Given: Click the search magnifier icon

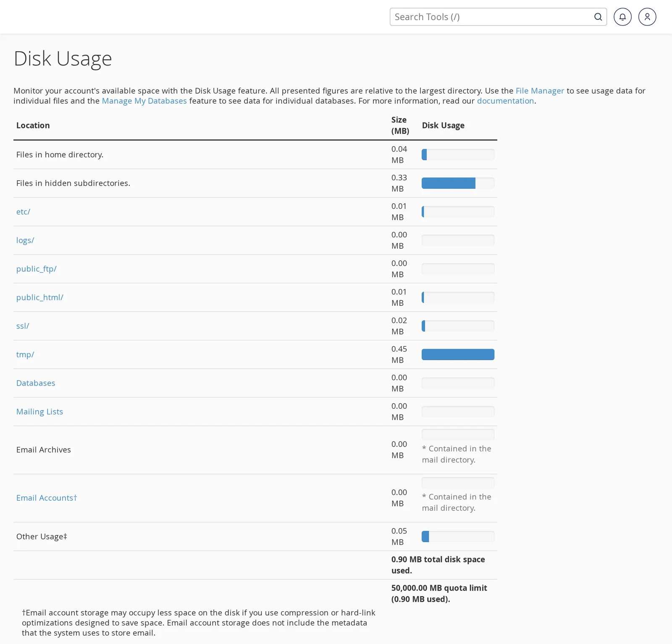Looking at the screenshot, I should click(x=598, y=17).
